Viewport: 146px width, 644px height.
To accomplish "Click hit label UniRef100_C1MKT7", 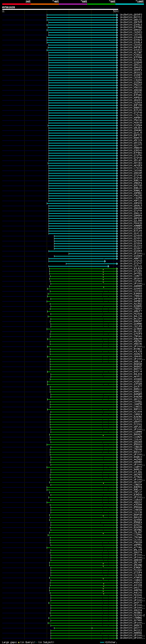I will [131, 276].
